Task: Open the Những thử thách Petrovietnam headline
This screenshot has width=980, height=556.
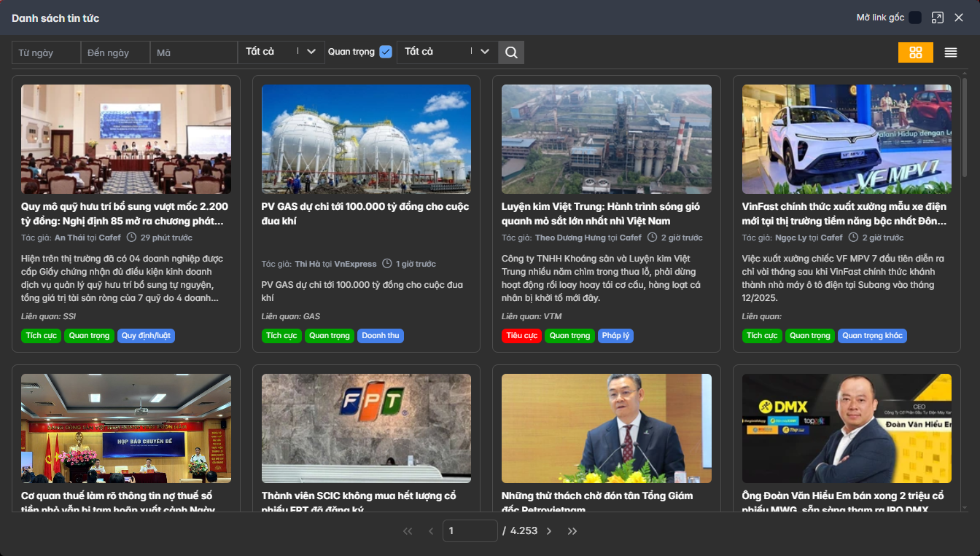Action: [x=597, y=501]
